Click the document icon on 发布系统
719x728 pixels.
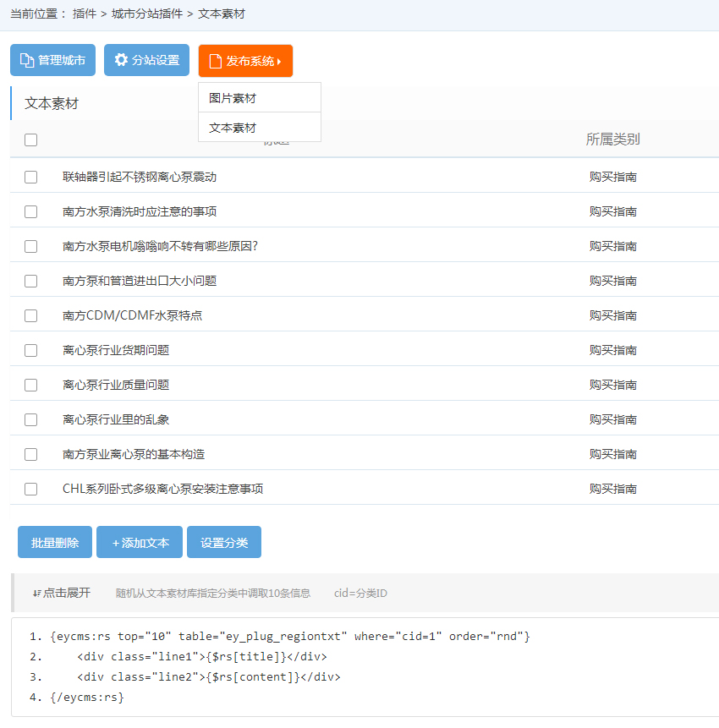pyautogui.click(x=215, y=61)
